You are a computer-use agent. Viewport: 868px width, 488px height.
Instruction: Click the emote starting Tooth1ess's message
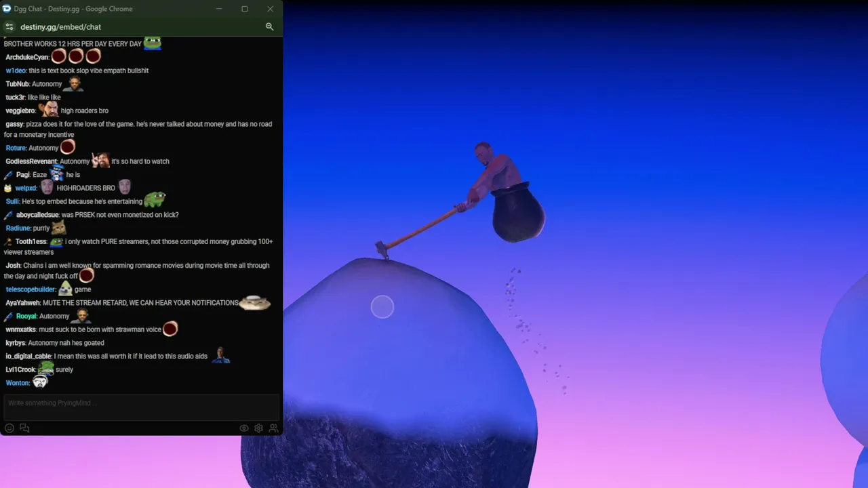point(56,241)
